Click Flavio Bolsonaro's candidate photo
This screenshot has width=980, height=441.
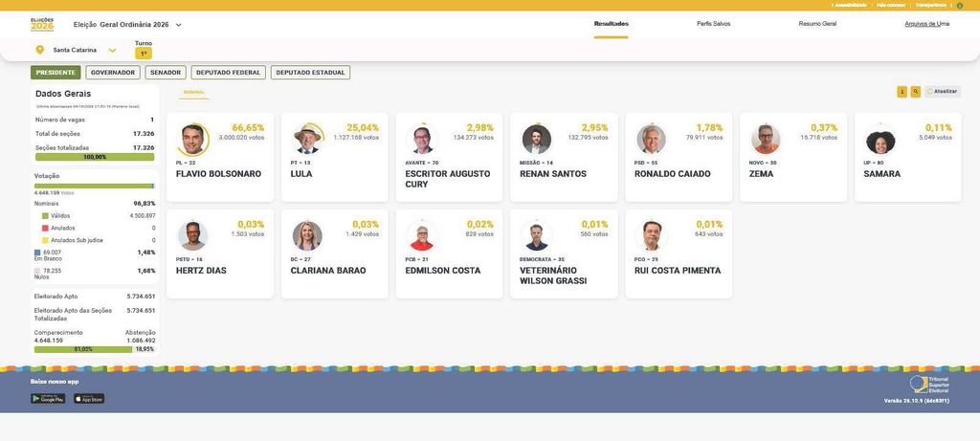(x=193, y=140)
